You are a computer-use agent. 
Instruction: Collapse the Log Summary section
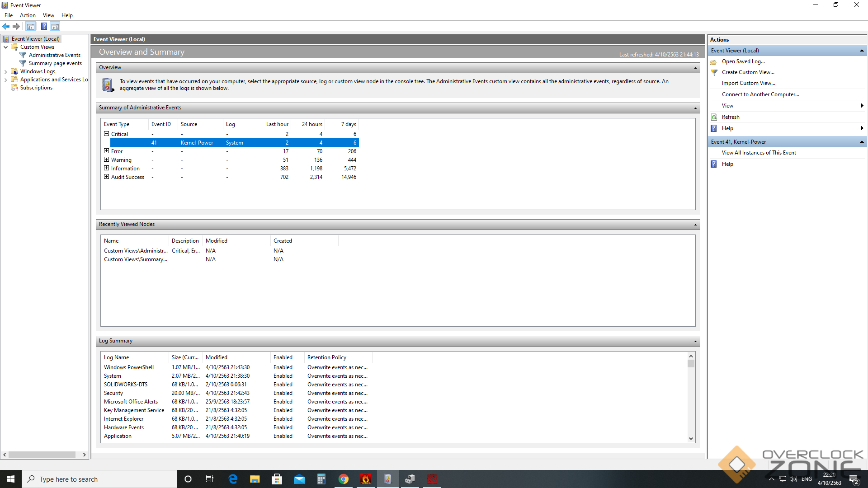click(x=695, y=341)
